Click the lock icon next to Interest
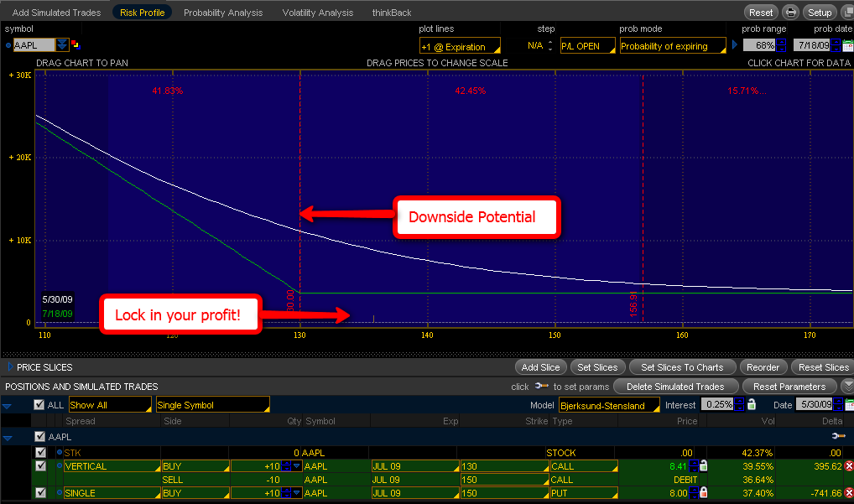 pyautogui.click(x=751, y=405)
